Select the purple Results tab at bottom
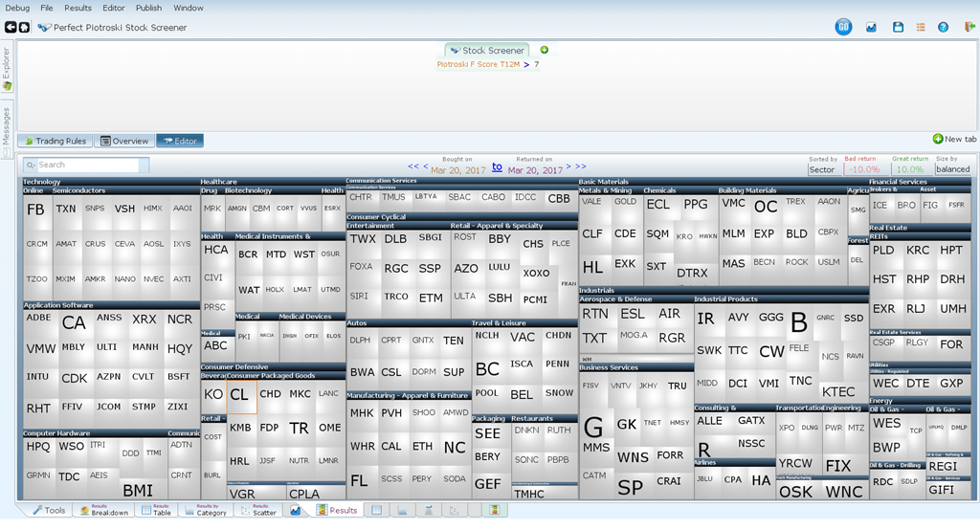Image resolution: width=980 pixels, height=530 pixels. click(x=337, y=510)
